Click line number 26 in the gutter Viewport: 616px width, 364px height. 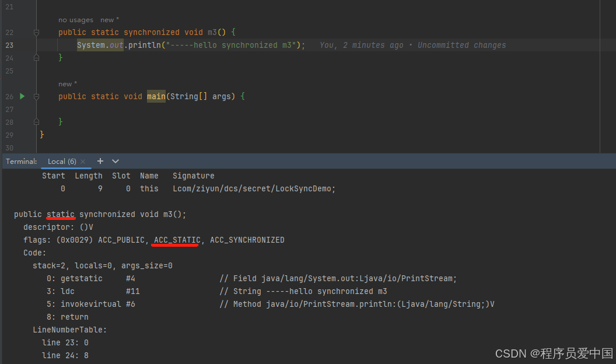tap(9, 96)
